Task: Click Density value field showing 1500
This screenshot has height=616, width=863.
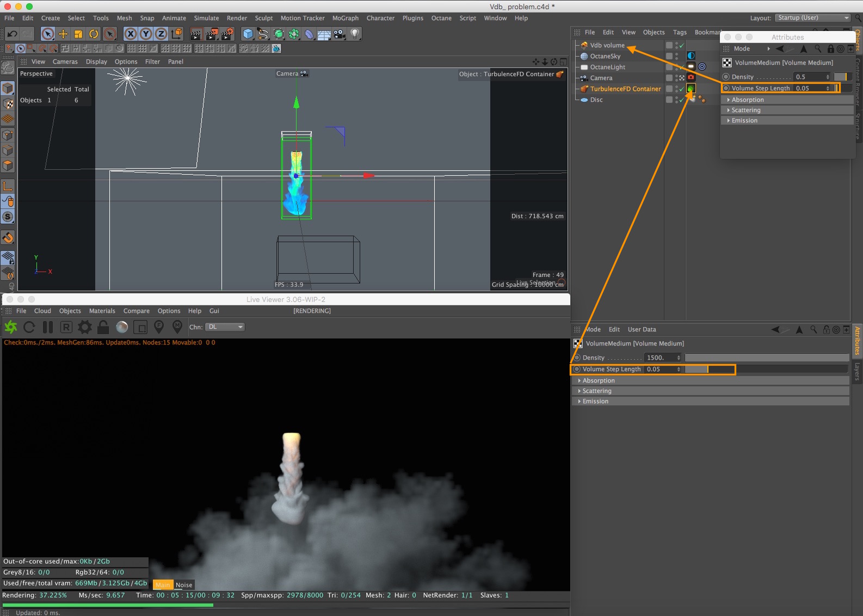Action: (663, 358)
